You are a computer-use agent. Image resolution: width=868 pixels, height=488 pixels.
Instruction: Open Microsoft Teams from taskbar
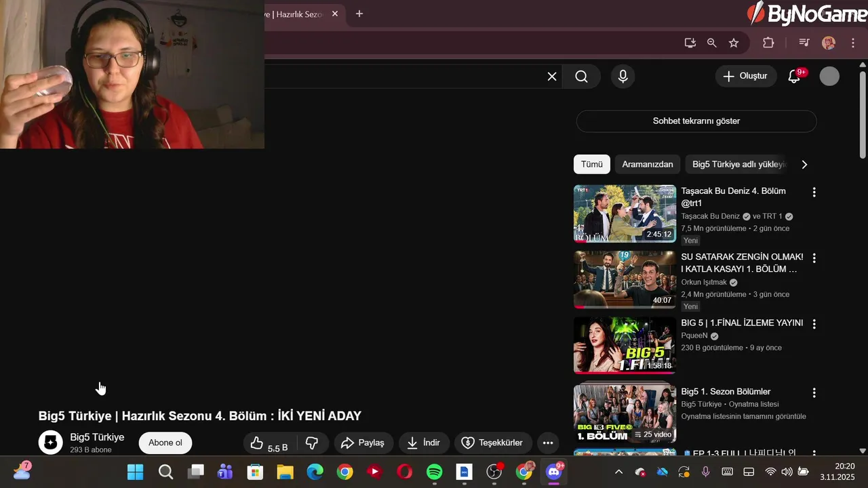(x=225, y=472)
